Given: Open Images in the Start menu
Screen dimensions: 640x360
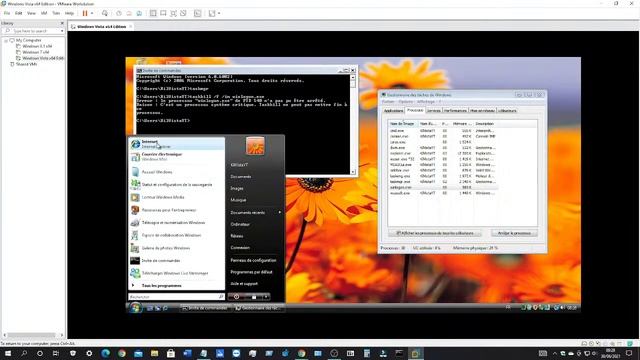Looking at the screenshot, I should click(x=237, y=188).
